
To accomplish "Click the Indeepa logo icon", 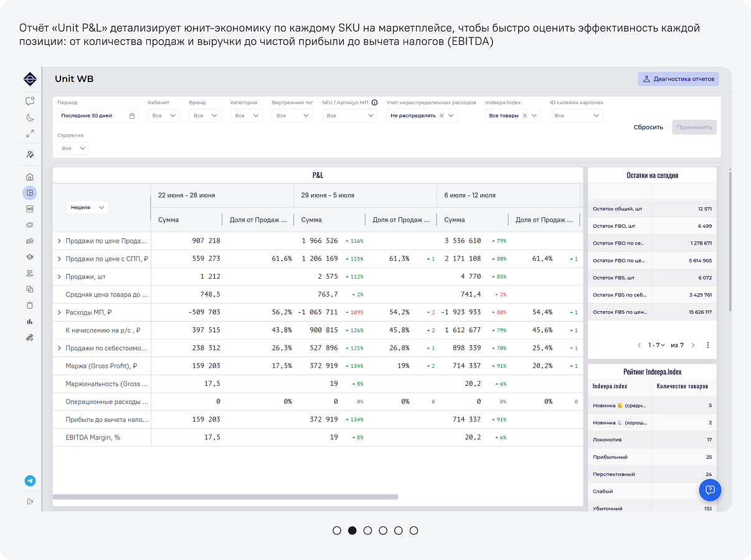I will click(x=30, y=79).
